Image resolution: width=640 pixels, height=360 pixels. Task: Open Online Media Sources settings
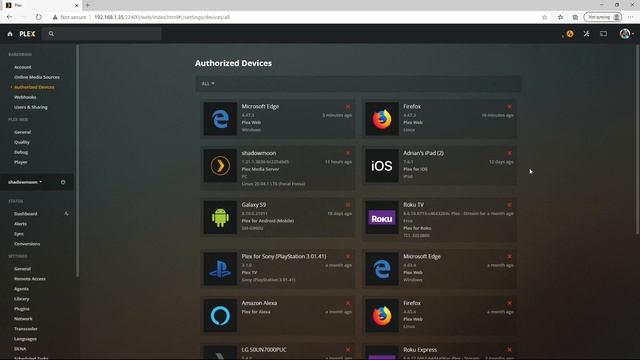pos(37,77)
